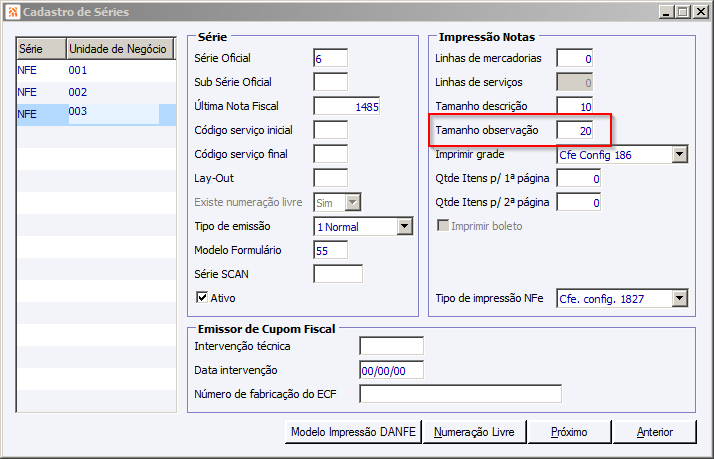Toggle the Ativo checkbox

(x=202, y=297)
